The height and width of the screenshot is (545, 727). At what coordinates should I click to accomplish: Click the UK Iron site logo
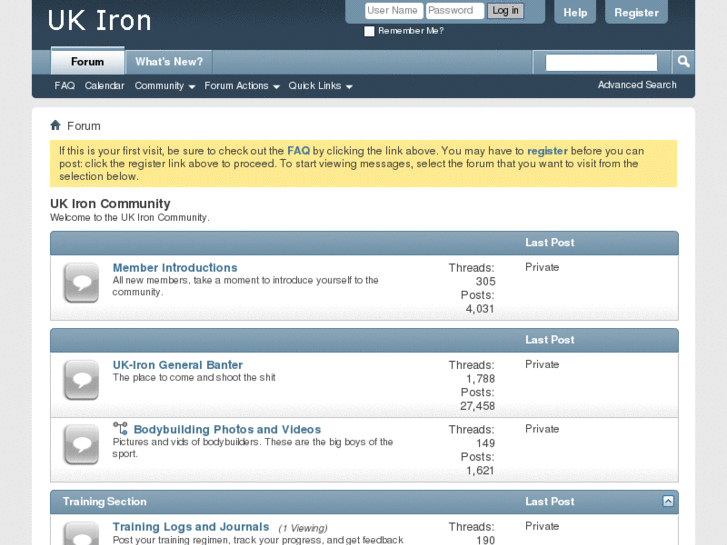99,21
